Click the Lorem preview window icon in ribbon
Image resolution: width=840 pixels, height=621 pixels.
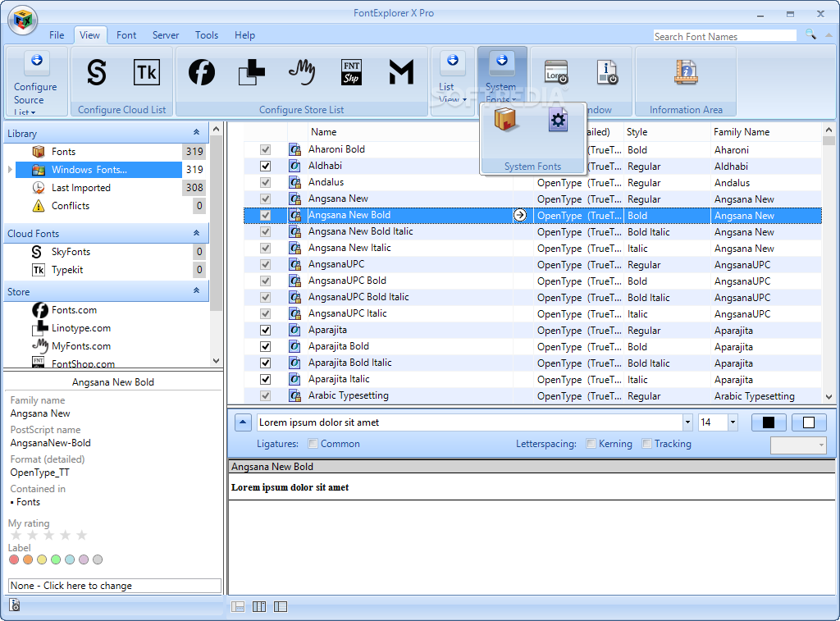pyautogui.click(x=555, y=72)
